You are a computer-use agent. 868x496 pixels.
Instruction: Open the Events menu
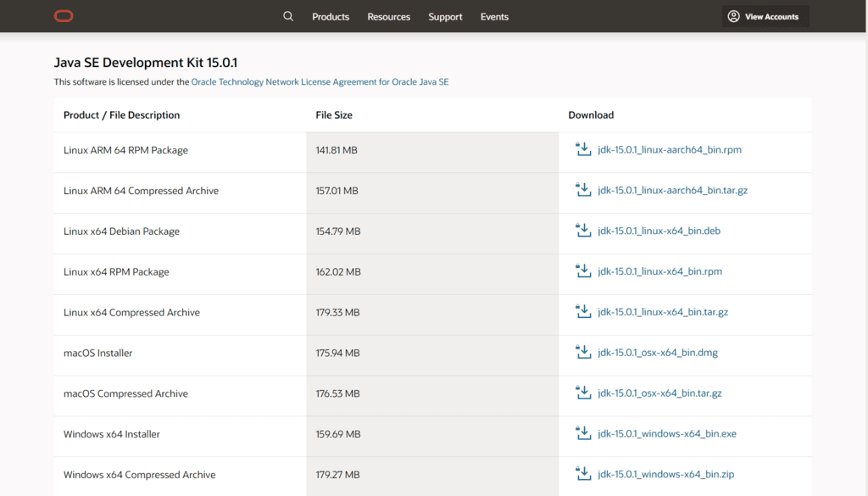pyautogui.click(x=494, y=16)
